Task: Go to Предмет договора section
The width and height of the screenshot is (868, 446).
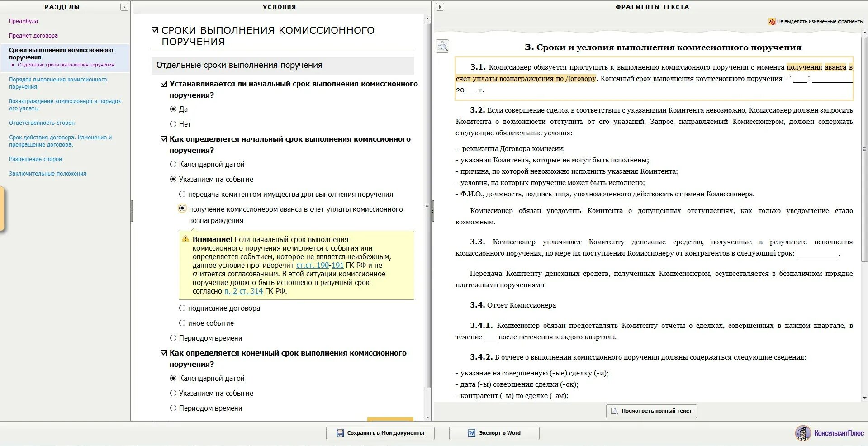Action: point(33,36)
